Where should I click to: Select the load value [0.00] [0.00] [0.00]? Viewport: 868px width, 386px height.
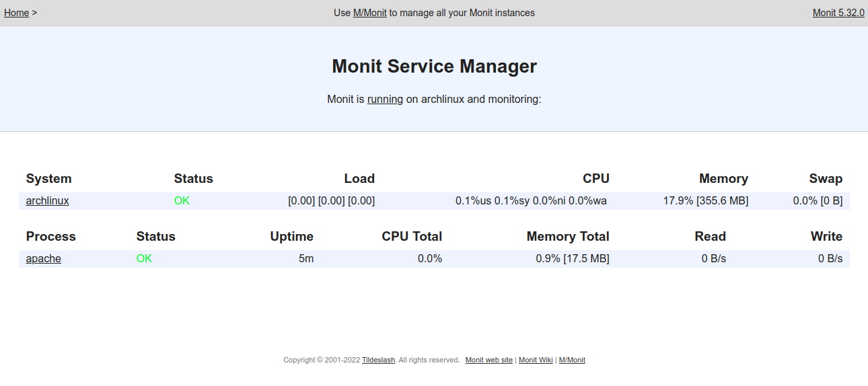pyautogui.click(x=331, y=200)
